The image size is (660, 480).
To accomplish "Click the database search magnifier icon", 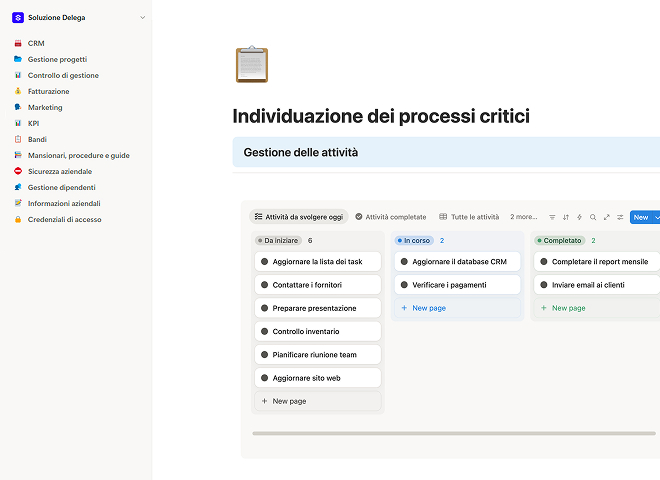I will point(593,217).
